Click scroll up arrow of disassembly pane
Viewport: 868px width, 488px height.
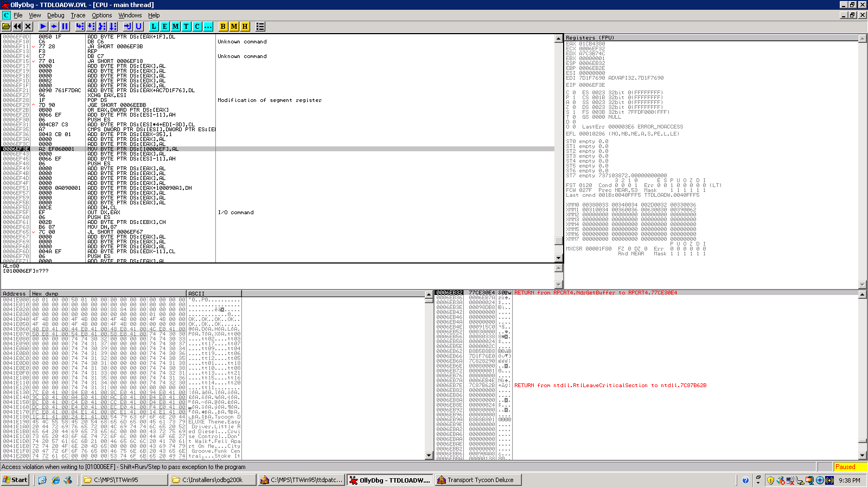point(558,38)
